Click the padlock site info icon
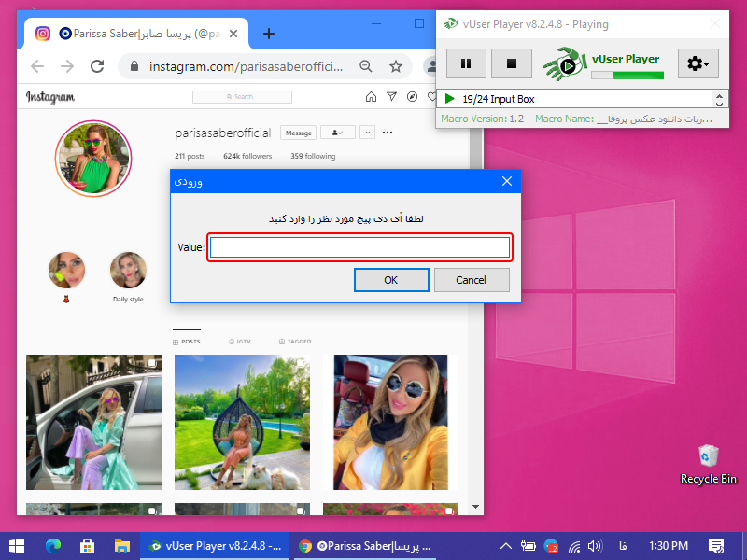Viewport: 747px width, 560px height. (x=134, y=66)
